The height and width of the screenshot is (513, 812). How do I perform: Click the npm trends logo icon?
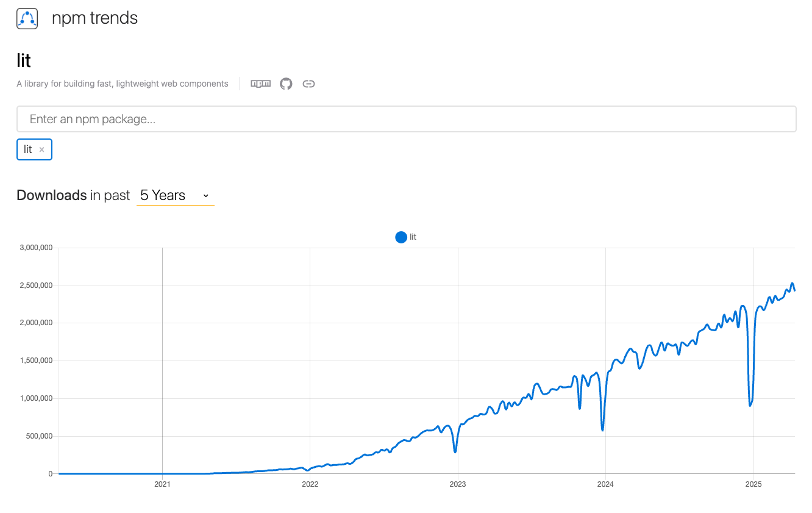click(27, 18)
